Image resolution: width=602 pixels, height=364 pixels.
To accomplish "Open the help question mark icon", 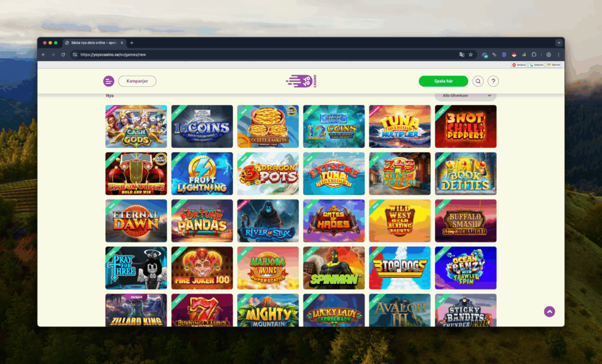I will coord(493,81).
